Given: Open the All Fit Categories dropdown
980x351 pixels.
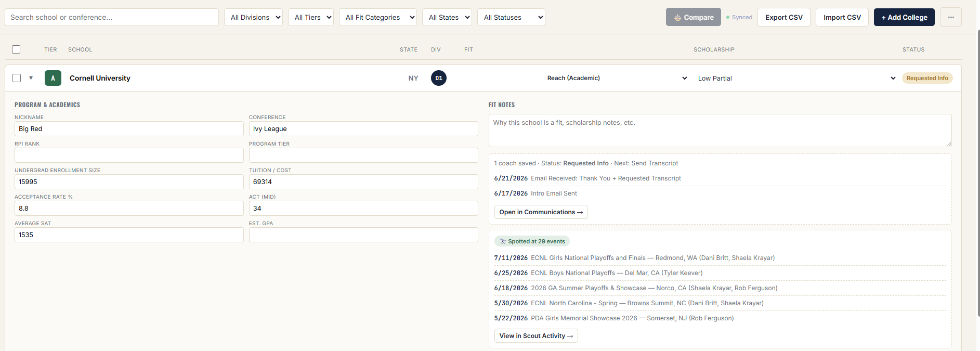Looking at the screenshot, I should pyautogui.click(x=378, y=17).
